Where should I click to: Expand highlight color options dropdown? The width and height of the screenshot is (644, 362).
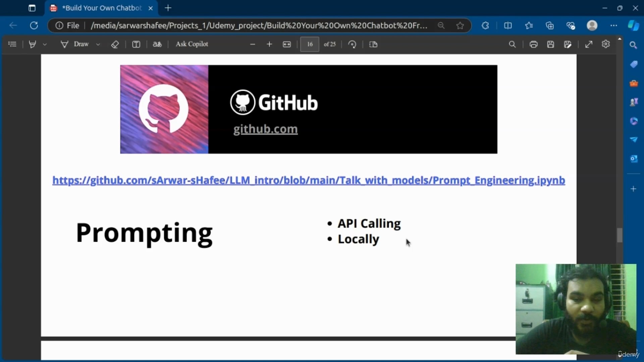tap(45, 44)
